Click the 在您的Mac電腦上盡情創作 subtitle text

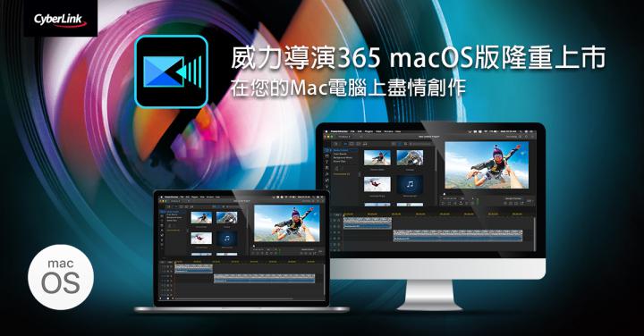pos(348,88)
